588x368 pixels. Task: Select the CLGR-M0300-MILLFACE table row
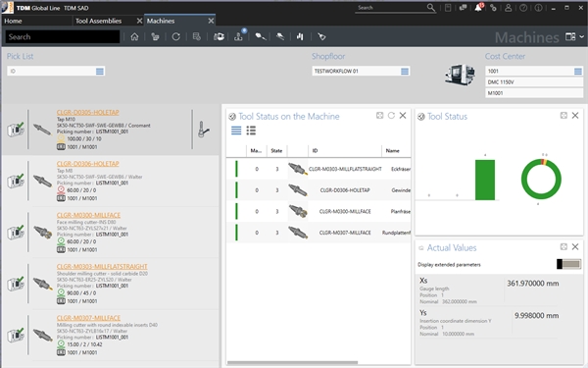tap(318, 211)
